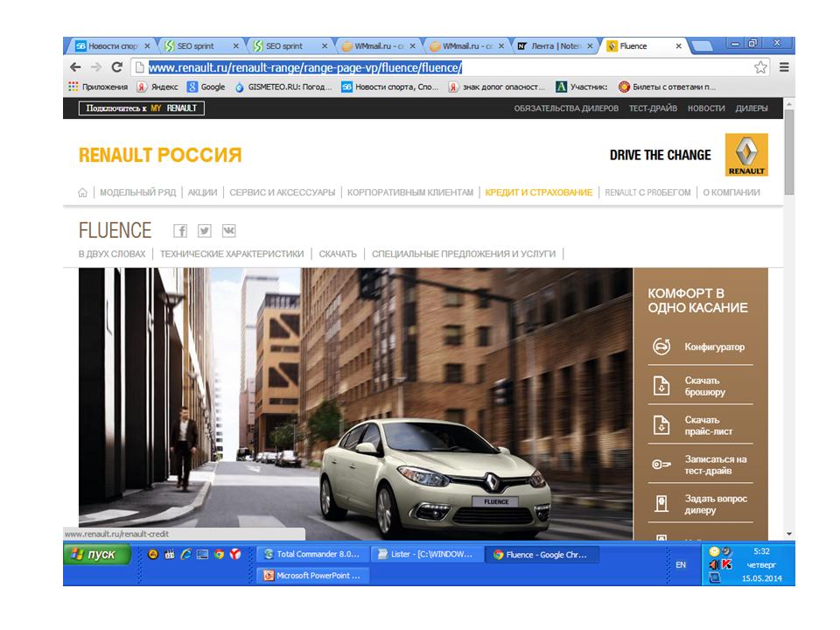Share Fluence on Twitter

point(205,231)
